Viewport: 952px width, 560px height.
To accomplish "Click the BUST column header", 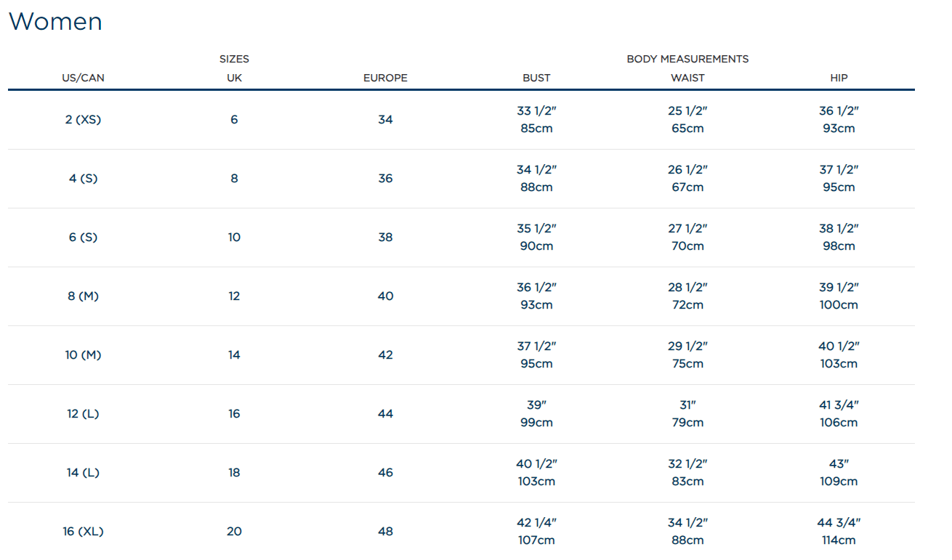I will click(x=536, y=78).
